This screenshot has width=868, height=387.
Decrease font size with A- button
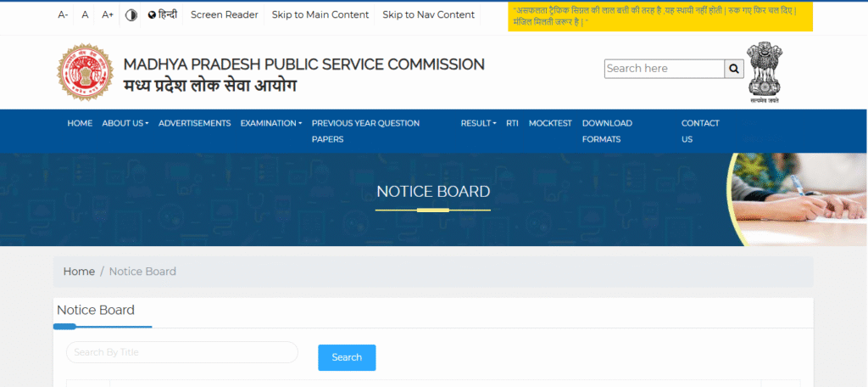[x=63, y=14]
